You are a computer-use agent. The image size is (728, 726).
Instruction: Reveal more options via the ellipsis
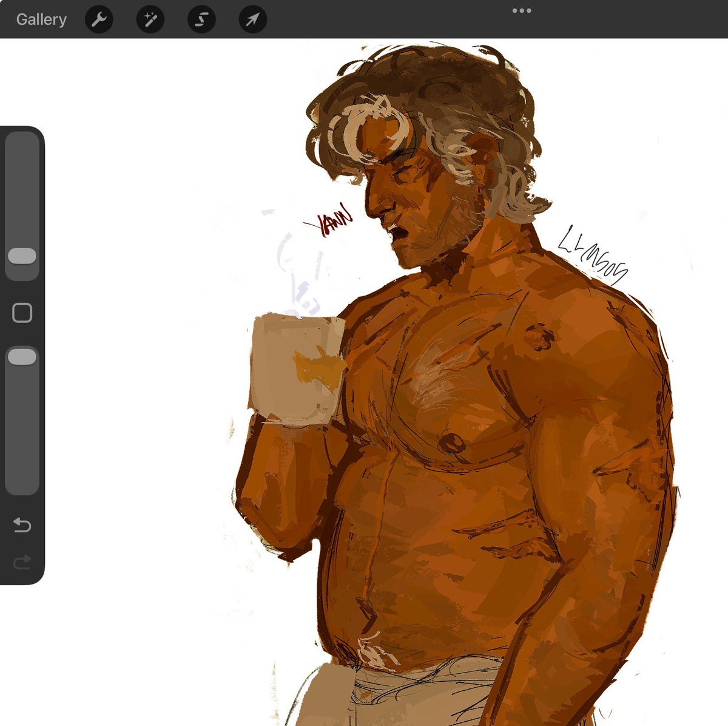[521, 10]
